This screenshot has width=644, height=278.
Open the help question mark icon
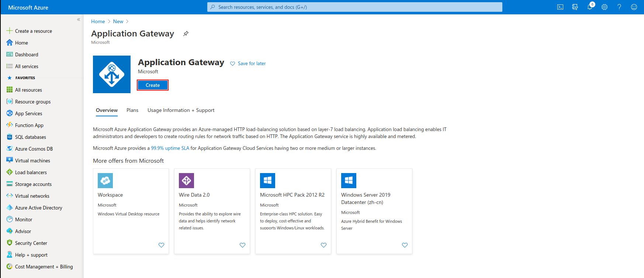[619, 7]
